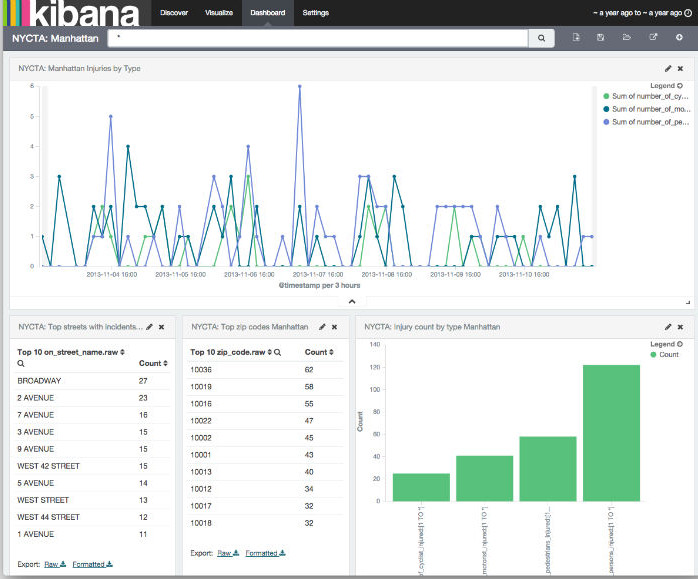Screen dimensions: 698x579
Task: Collapse the line chart with the chevron
Action: click(351, 301)
